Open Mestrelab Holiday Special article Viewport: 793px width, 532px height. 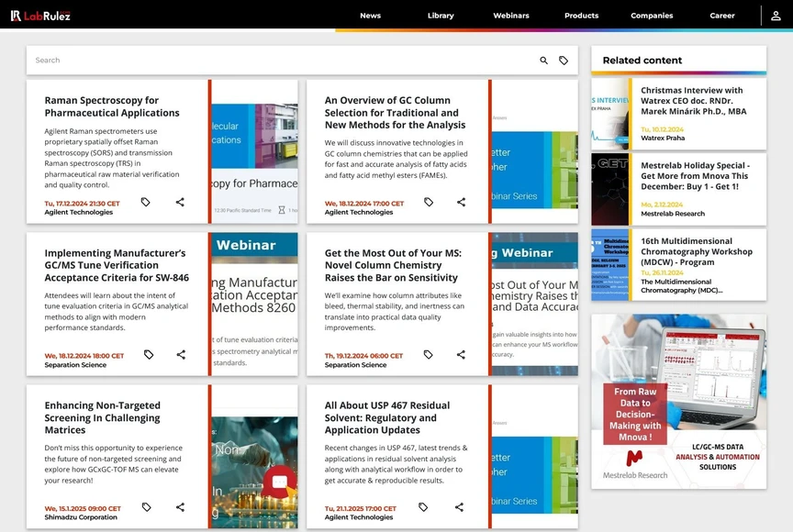click(x=695, y=176)
